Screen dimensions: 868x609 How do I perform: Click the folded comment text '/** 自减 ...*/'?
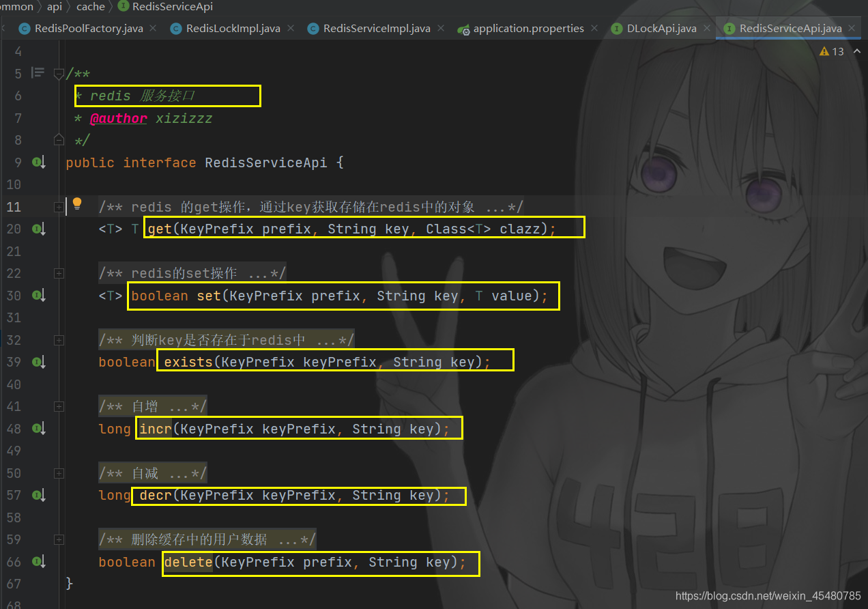pos(152,473)
